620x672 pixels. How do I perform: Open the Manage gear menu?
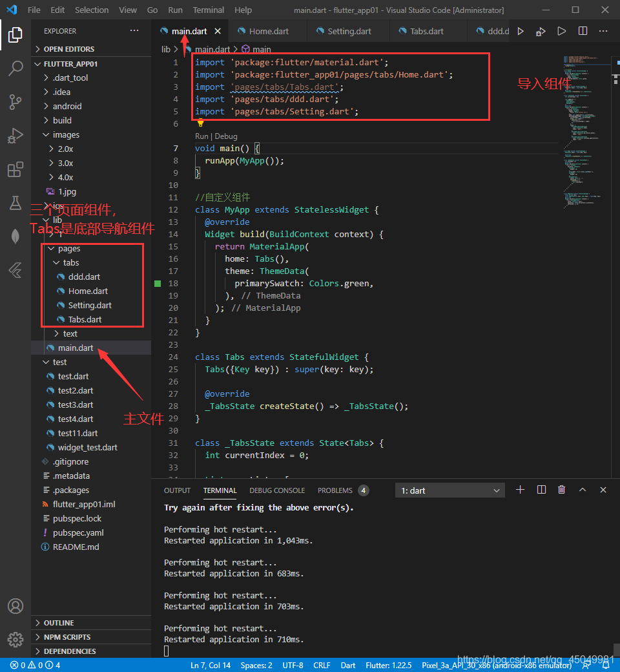[15, 640]
